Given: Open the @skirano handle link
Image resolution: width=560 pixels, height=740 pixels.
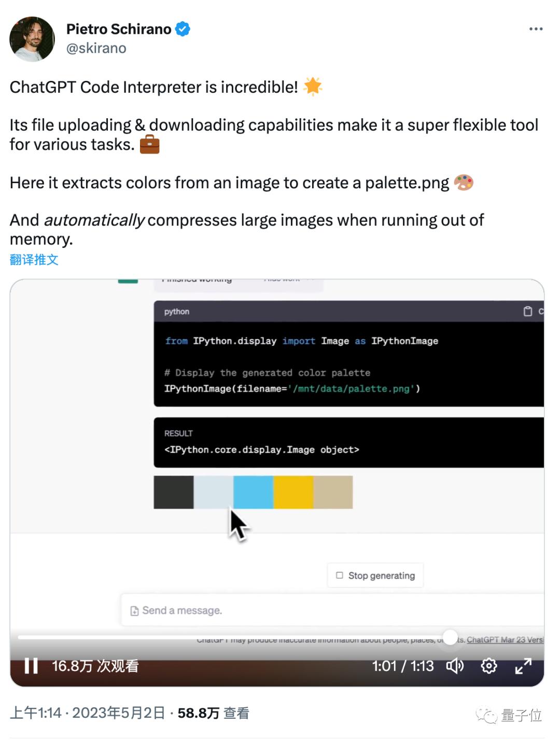Looking at the screenshot, I should tap(96, 48).
